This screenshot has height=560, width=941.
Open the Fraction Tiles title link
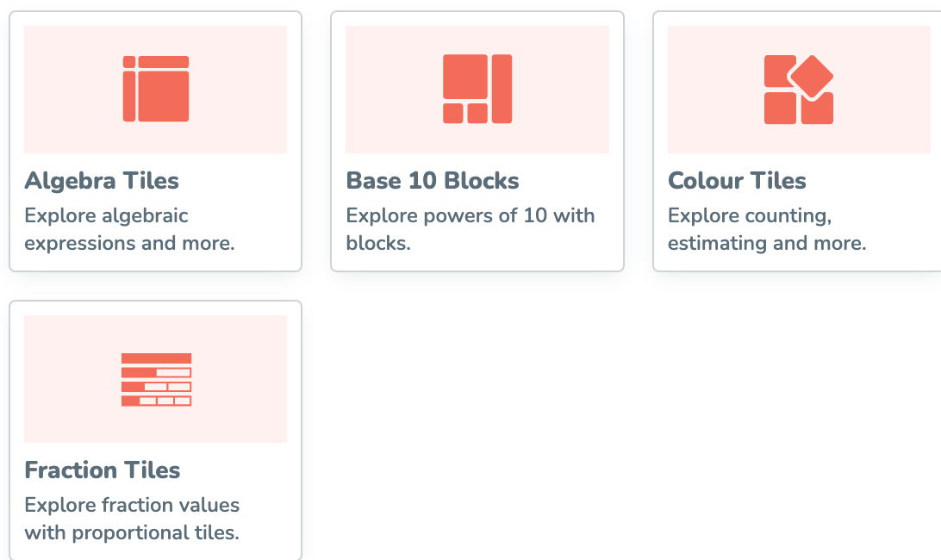[x=103, y=470]
